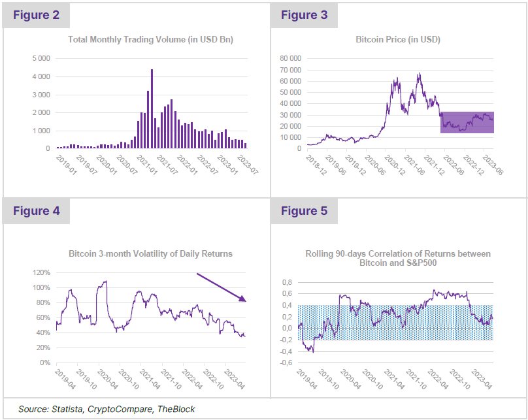The width and height of the screenshot is (528, 420).
Task: Click the '20%' axis value in Figure 4
Action: [x=43, y=348]
